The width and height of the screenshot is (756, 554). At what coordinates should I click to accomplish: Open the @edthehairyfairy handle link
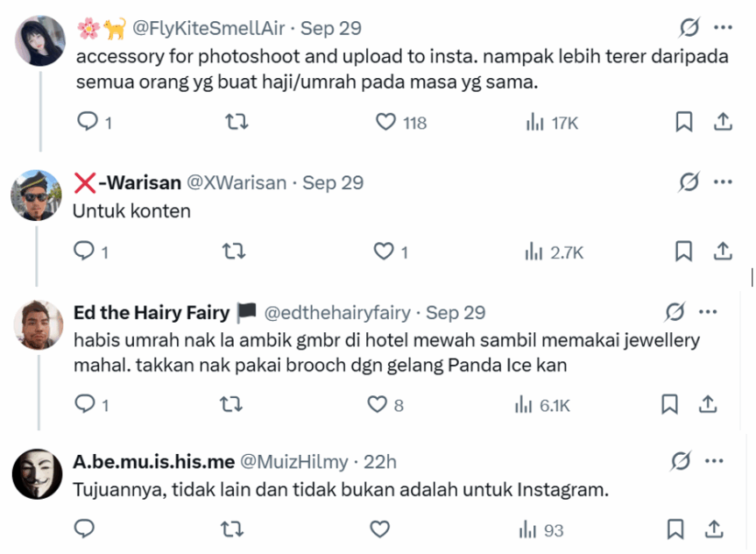337,313
